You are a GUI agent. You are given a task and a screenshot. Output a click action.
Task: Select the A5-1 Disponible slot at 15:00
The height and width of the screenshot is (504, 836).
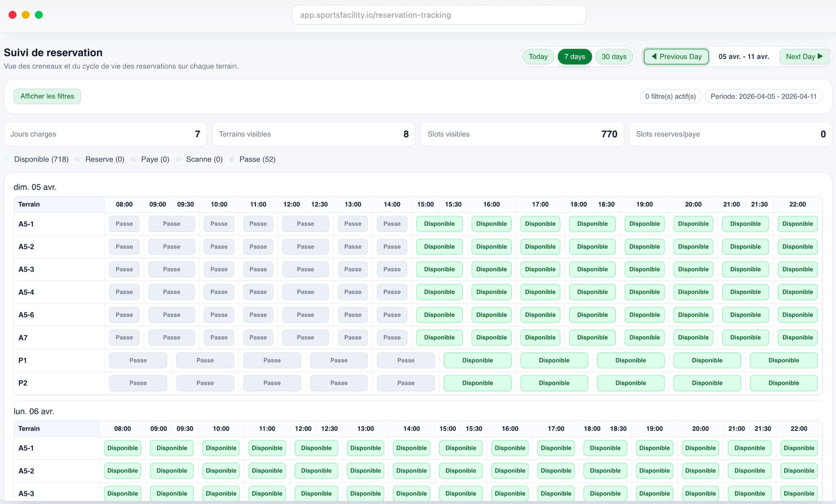[x=439, y=224]
